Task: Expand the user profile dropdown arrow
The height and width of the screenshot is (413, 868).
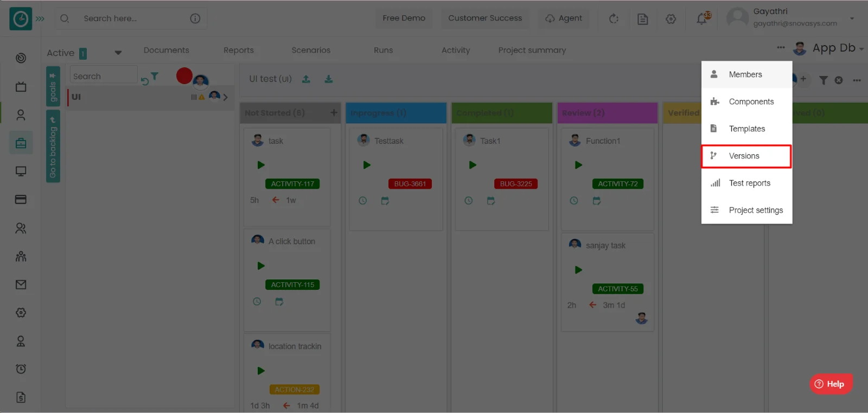Action: click(x=852, y=18)
